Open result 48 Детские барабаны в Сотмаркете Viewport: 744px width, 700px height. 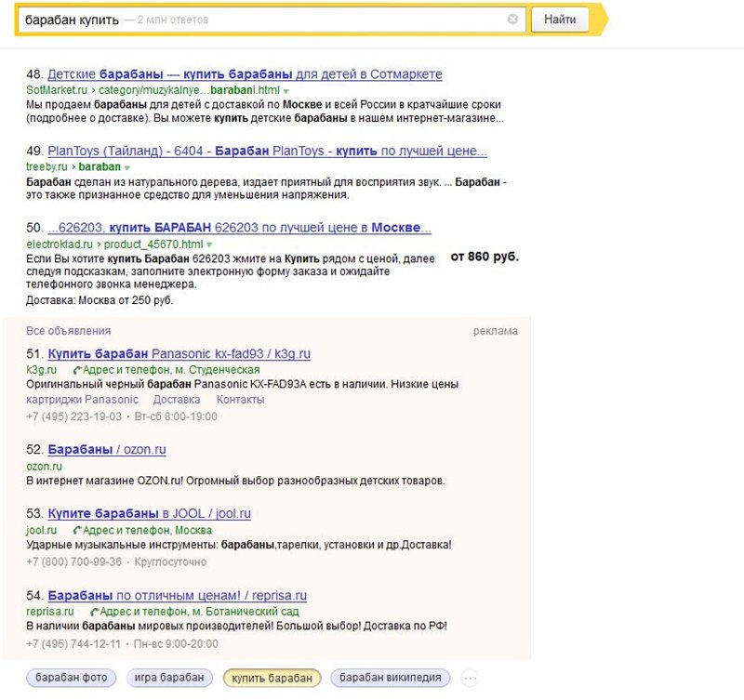[245, 74]
